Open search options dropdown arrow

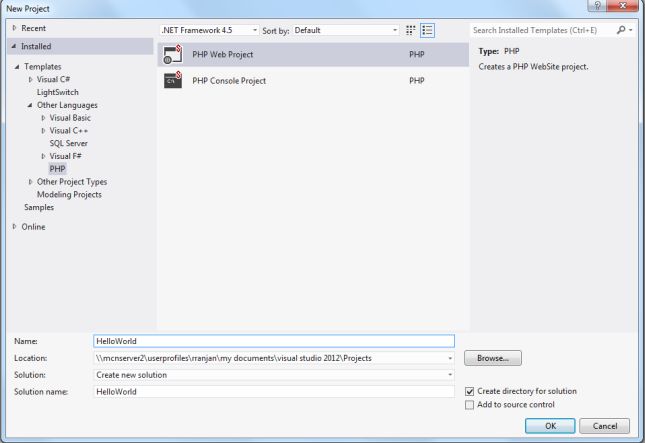click(631, 30)
